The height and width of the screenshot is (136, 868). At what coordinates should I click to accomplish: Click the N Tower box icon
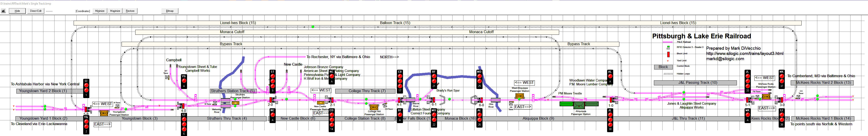(x=117, y=106)
